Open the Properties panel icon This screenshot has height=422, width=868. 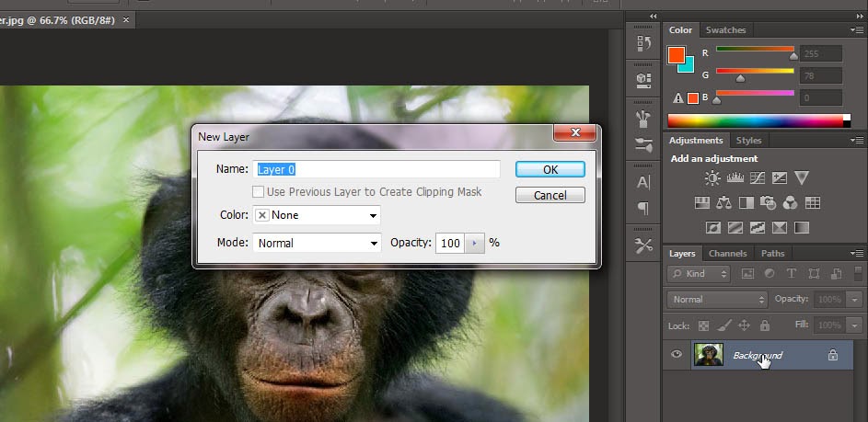click(x=643, y=81)
